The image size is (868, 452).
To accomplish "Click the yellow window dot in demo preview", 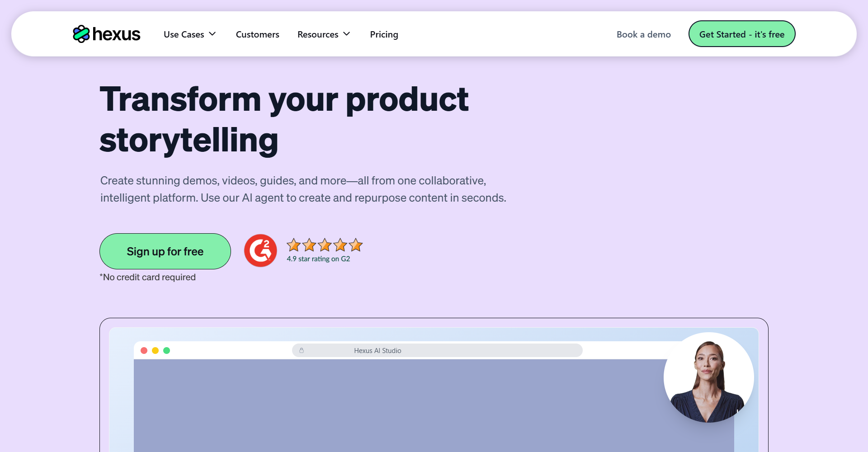I will (x=156, y=350).
